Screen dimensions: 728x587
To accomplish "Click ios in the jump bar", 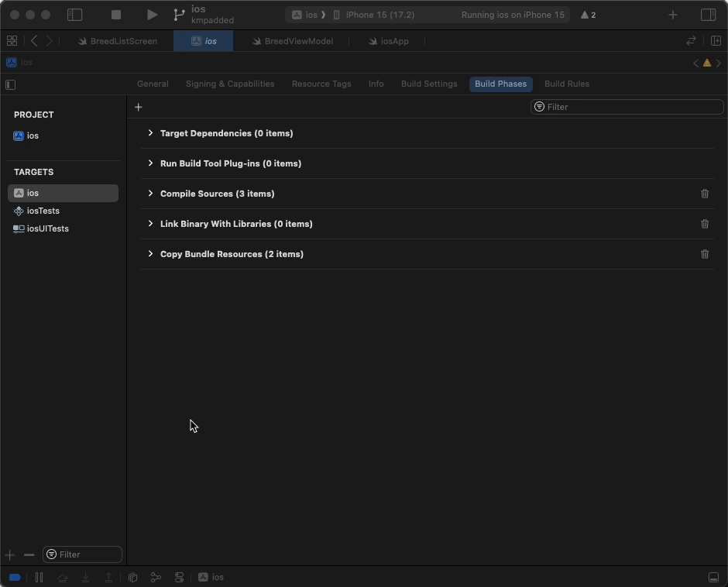I will [19, 62].
